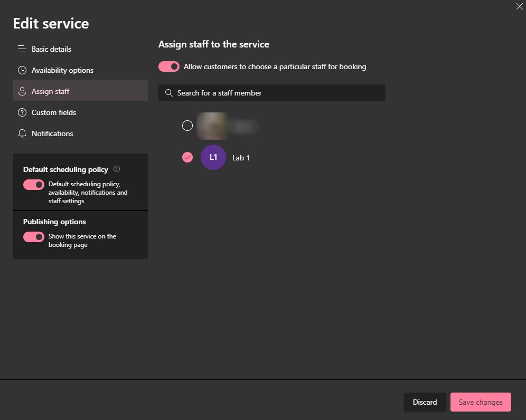
Task: Select the L1 avatar for Lab 1
Action: click(213, 157)
